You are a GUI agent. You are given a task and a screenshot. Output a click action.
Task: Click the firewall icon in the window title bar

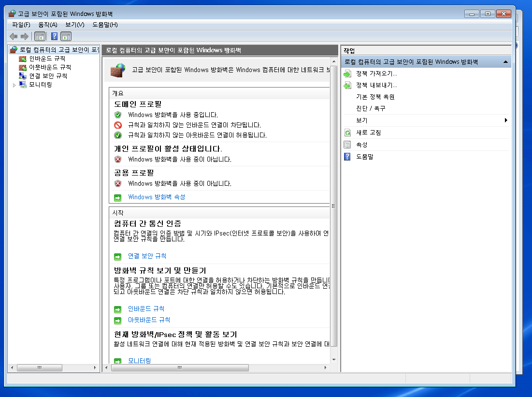12,14
